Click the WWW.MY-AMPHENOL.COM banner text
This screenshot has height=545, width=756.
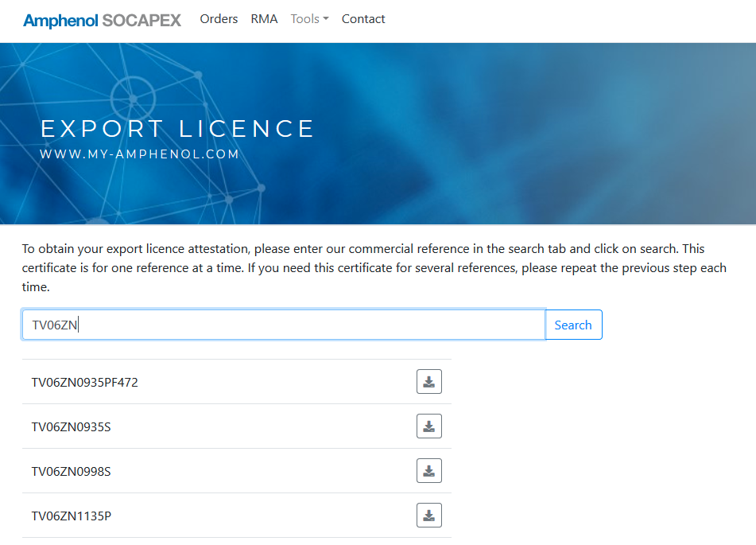(139, 154)
